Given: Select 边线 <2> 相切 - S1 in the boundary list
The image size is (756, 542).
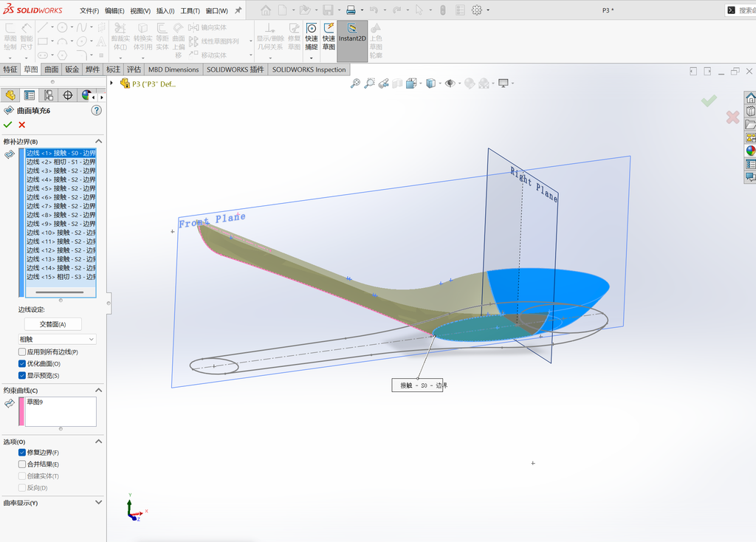Looking at the screenshot, I should [x=61, y=162].
